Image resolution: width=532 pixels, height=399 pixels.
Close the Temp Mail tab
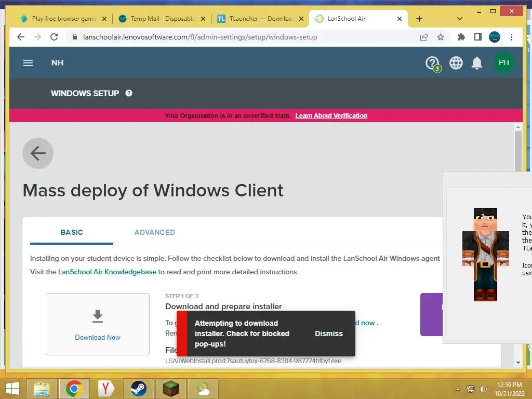(203, 19)
